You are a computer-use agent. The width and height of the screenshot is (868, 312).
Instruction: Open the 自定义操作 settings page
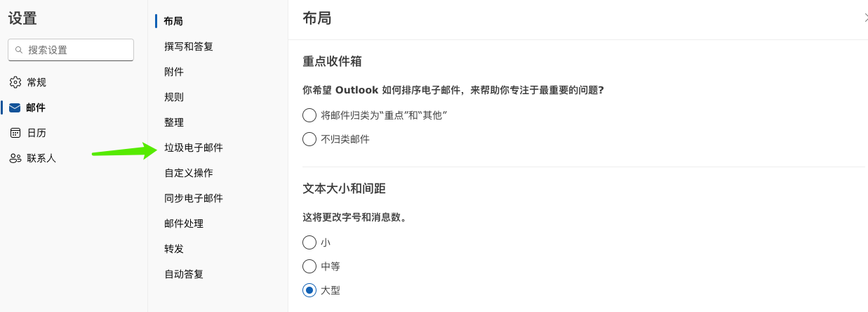189,173
